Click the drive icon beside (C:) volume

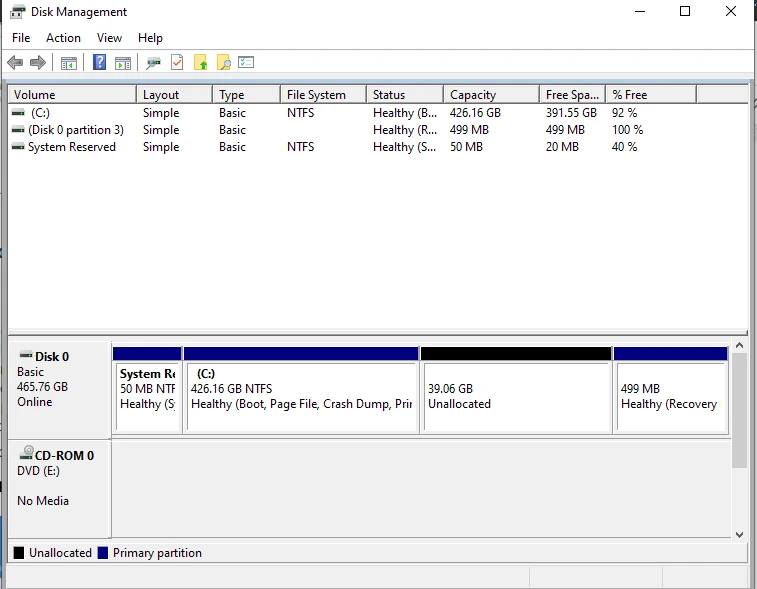pyautogui.click(x=18, y=112)
